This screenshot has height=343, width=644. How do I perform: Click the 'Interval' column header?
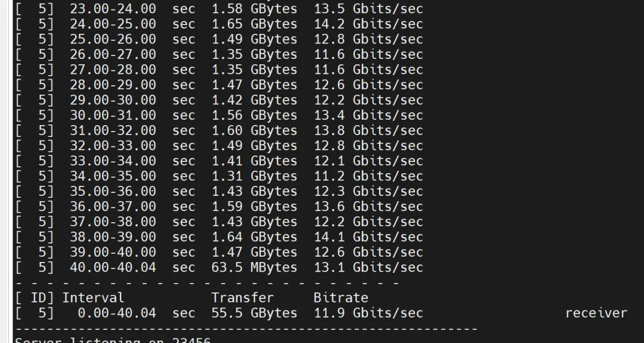(x=93, y=298)
